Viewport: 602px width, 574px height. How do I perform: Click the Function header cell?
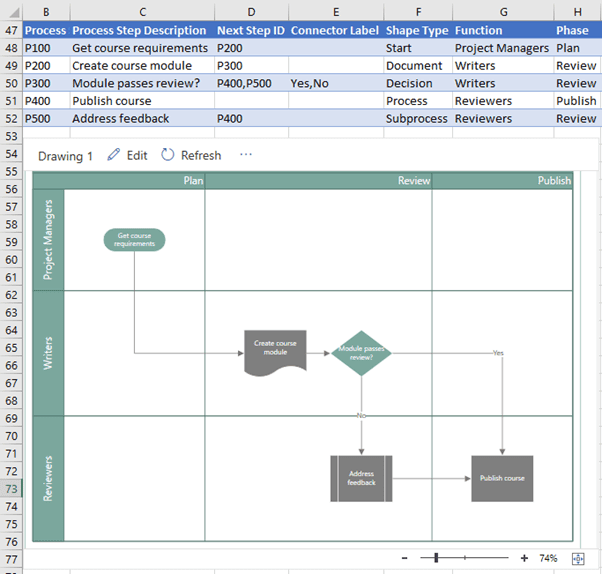(503, 30)
